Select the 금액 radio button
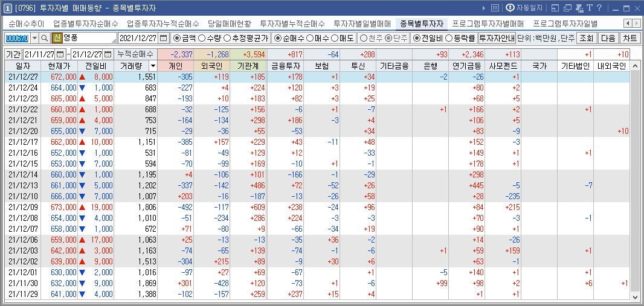The width and height of the screenshot is (644, 306). [177, 38]
